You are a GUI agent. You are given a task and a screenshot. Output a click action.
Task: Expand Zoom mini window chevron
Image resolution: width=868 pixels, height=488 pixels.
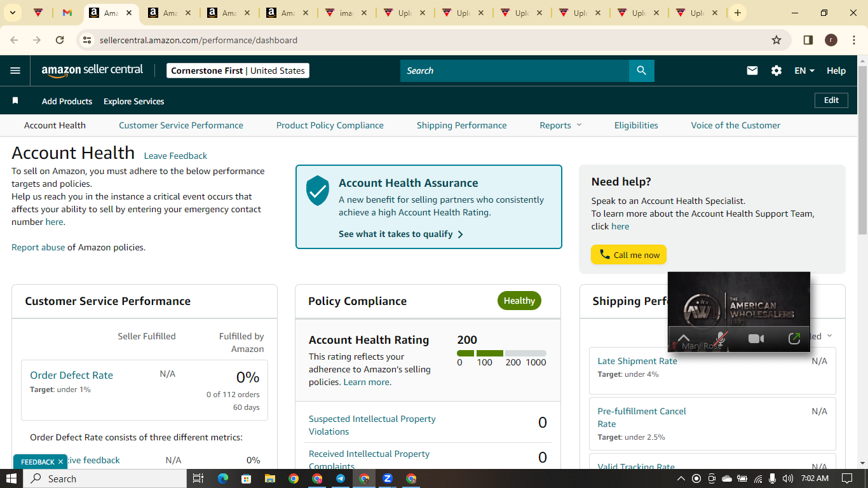683,337
